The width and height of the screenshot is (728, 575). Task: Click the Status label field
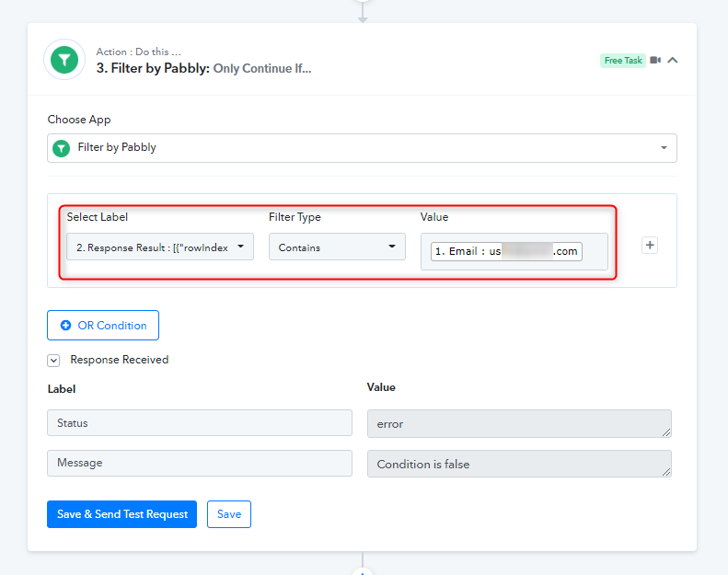(x=200, y=423)
